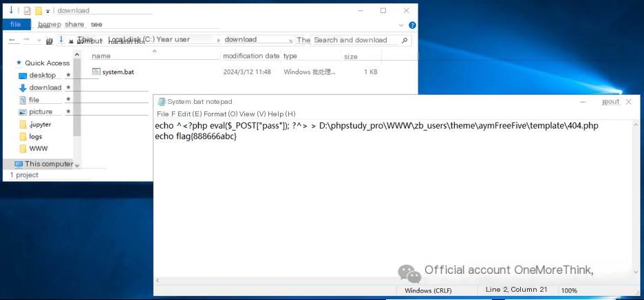This screenshot has width=644, height=300.
Task: Click the navigation pane scroll-up arrow
Action: pos(77,54)
